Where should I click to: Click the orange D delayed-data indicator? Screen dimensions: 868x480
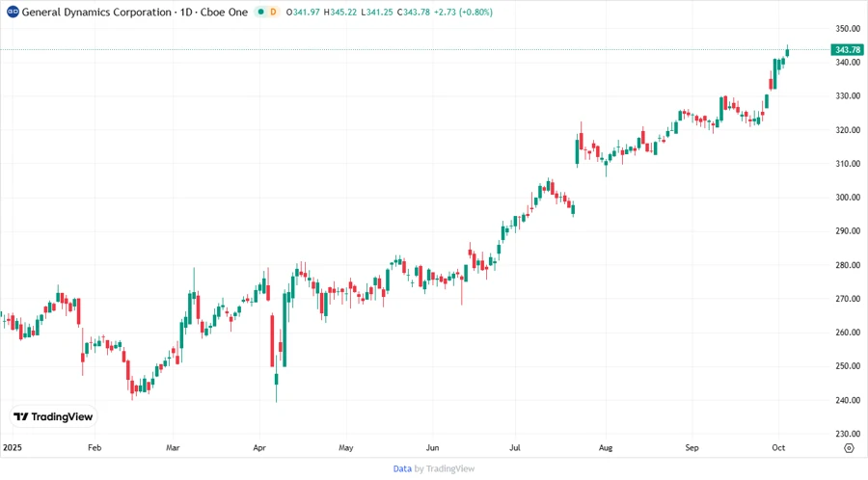coord(273,12)
